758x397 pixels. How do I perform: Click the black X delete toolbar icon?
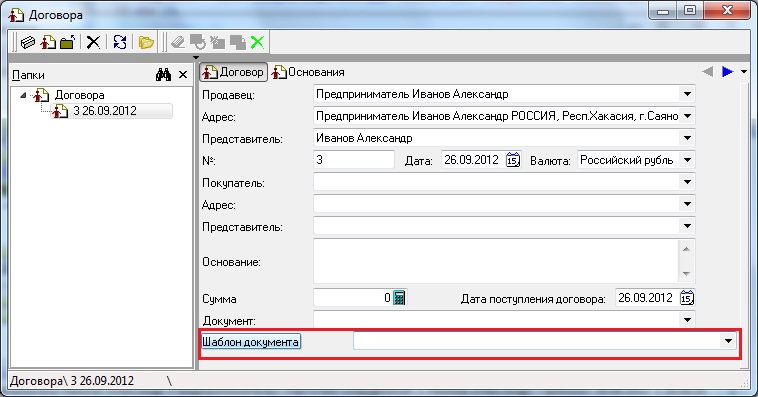[93, 43]
